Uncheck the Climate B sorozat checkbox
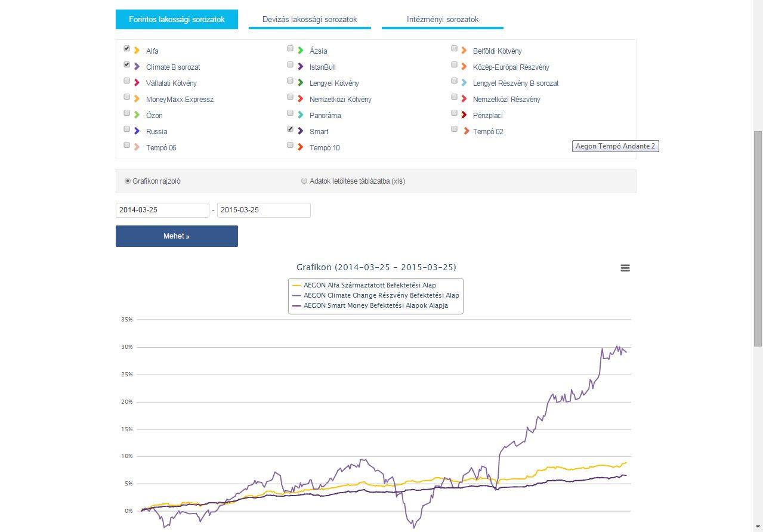This screenshot has width=763, height=532. [127, 65]
